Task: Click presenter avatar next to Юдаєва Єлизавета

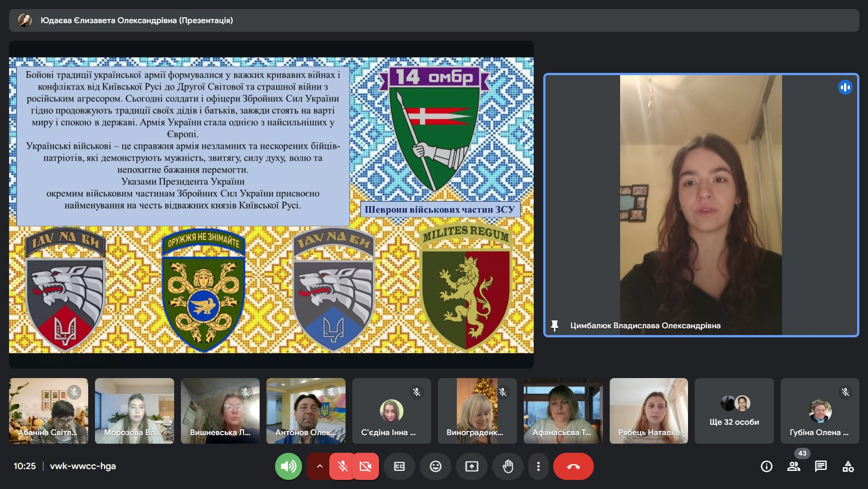Action: click(x=25, y=20)
